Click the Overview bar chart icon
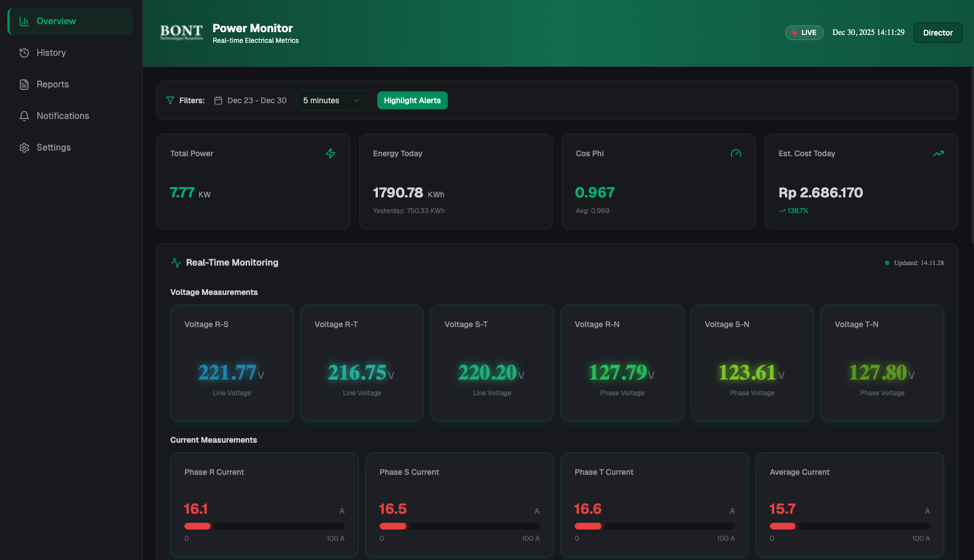 pos(24,21)
